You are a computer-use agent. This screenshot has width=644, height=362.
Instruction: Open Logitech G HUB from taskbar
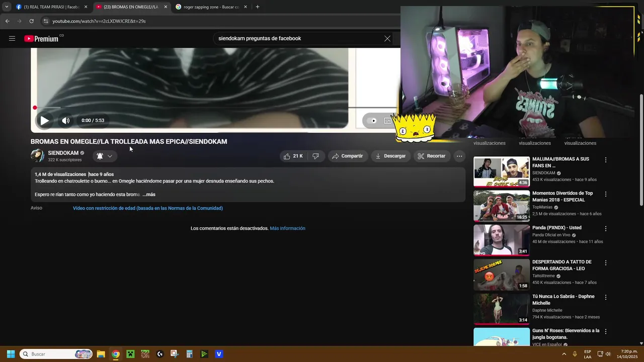160,354
